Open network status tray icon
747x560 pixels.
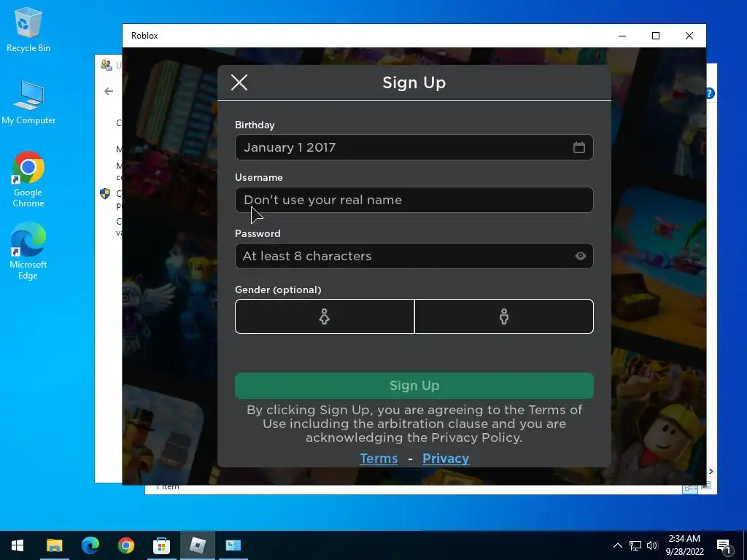tap(635, 545)
